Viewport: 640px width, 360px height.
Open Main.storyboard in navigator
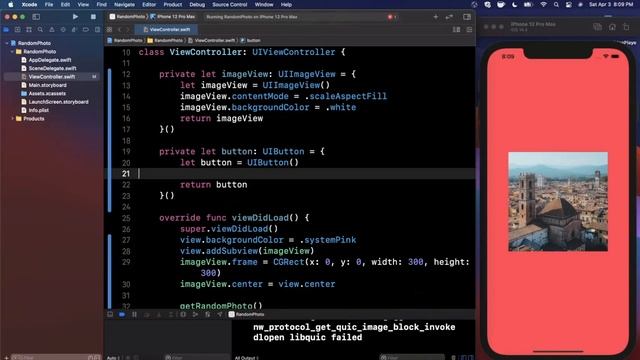click(47, 85)
